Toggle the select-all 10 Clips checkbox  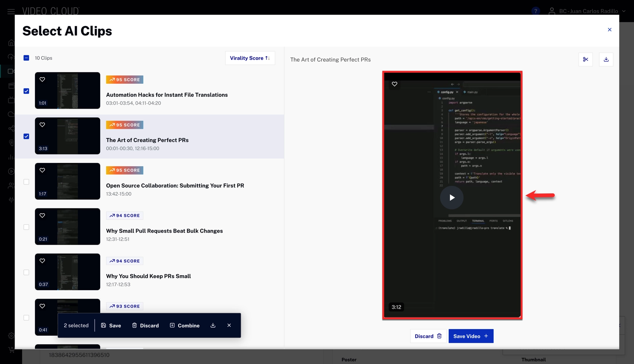tap(26, 58)
